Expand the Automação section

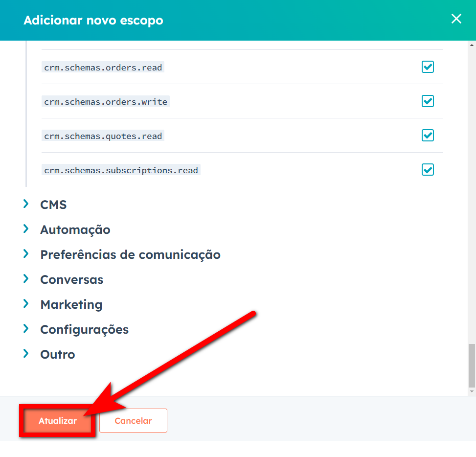(x=75, y=229)
